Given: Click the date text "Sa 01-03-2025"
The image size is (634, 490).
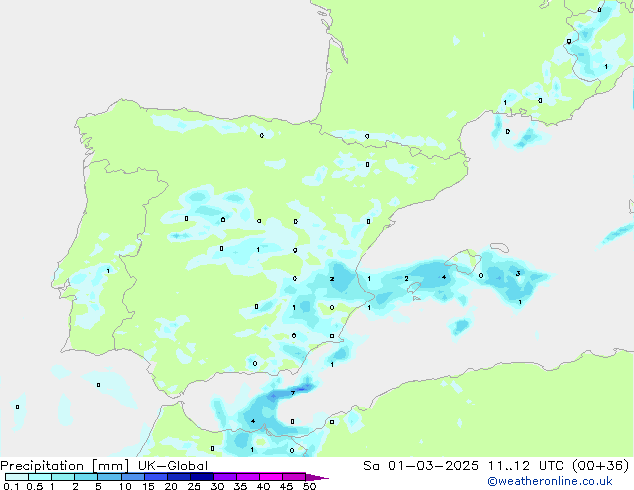Looking at the screenshot, I should 421,466.
